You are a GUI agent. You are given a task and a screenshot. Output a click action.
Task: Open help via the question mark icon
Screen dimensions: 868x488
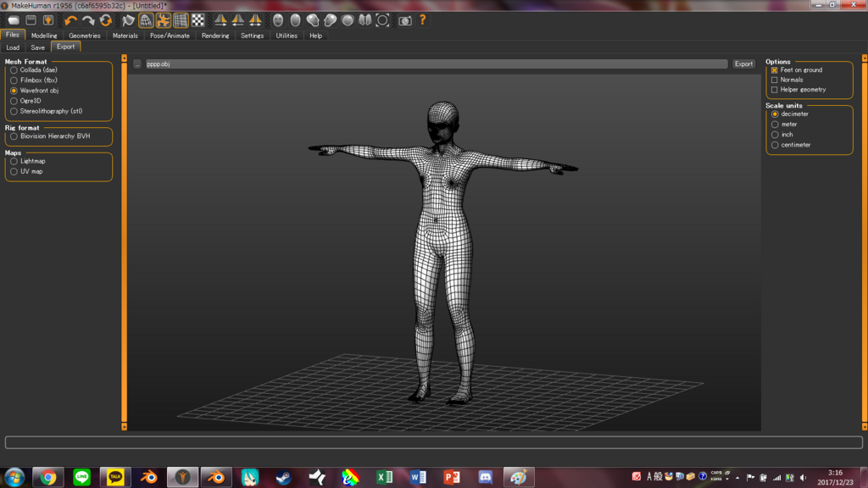(423, 20)
